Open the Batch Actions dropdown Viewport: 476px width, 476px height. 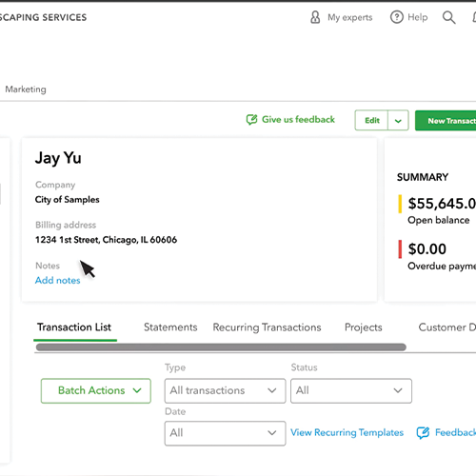pyautogui.click(x=96, y=390)
